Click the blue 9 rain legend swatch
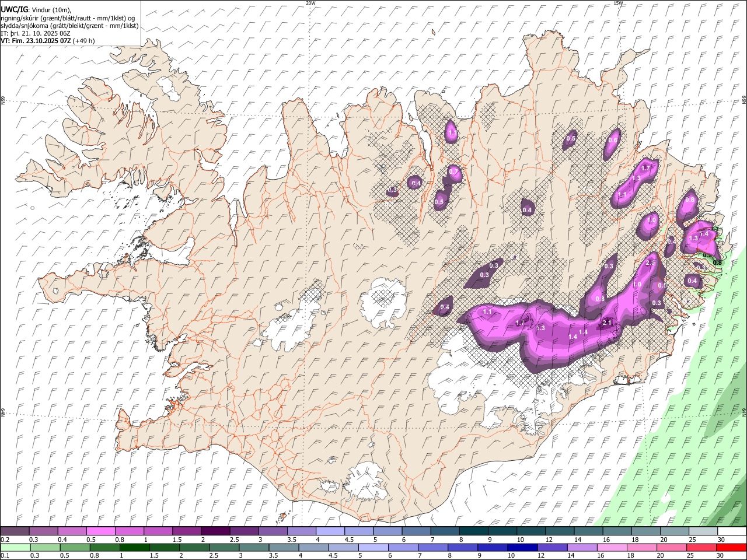This screenshot has width=747, height=560. pos(492,548)
